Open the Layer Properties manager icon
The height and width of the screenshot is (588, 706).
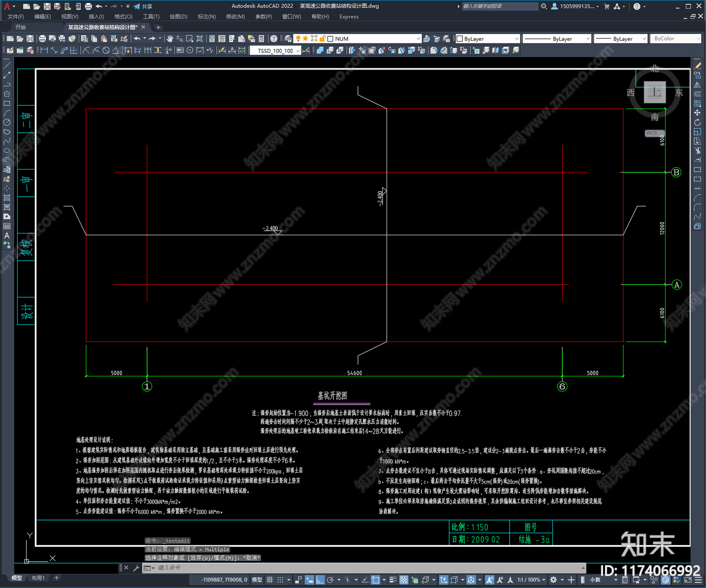(x=288, y=39)
